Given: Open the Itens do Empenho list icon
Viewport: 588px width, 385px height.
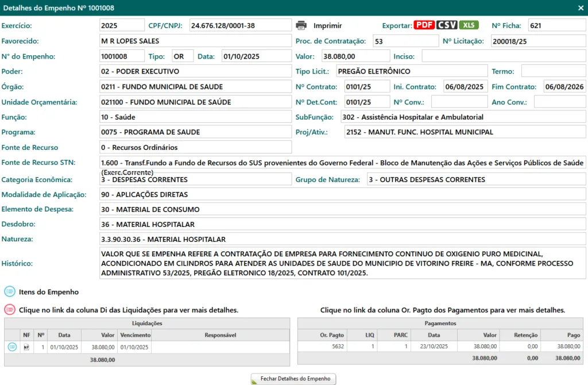Looking at the screenshot, I should [10, 292].
